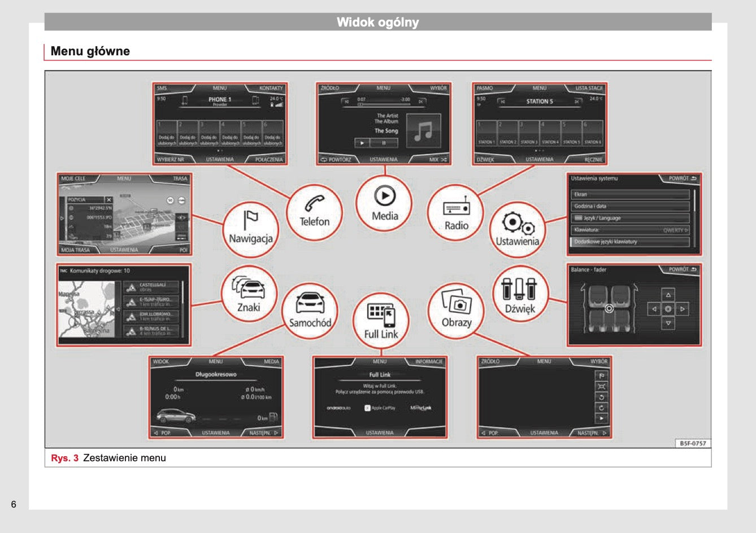Select the Nawigacja flag icon

click(251, 228)
